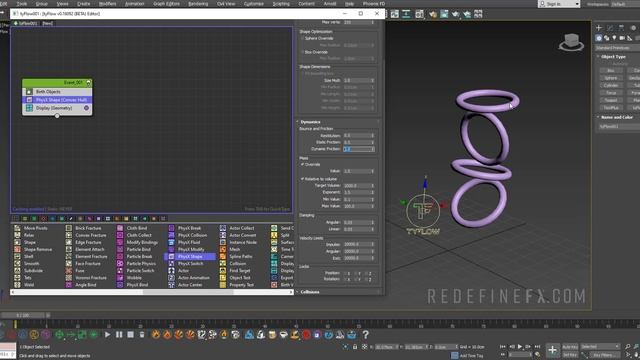This screenshot has height=360, width=640.
Task: Select the Spline Paths operator icon
Action: pos(223,257)
